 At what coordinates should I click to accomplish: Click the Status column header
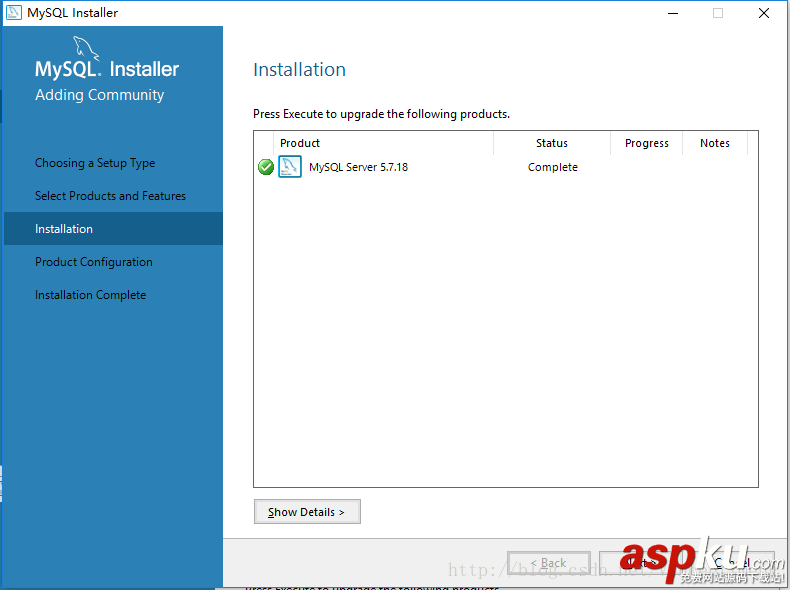[552, 143]
